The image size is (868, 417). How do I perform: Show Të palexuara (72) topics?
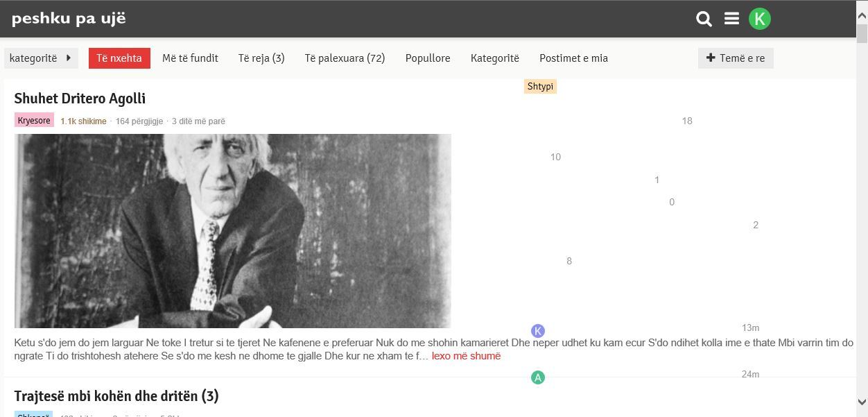coord(345,58)
